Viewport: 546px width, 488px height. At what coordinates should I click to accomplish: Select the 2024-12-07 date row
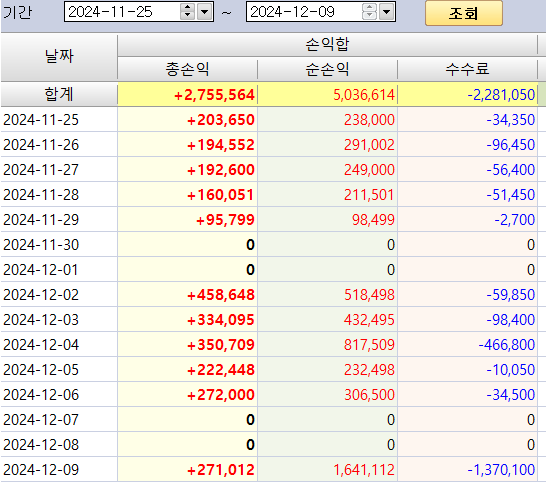(59, 420)
